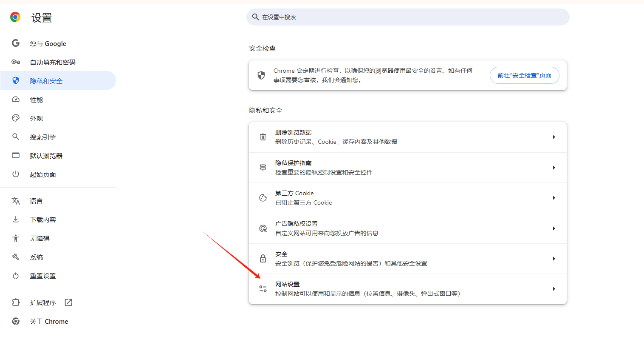Viewport: 644px width, 345px height.
Task: Select 重置设置 in sidebar
Action: click(x=58, y=276)
